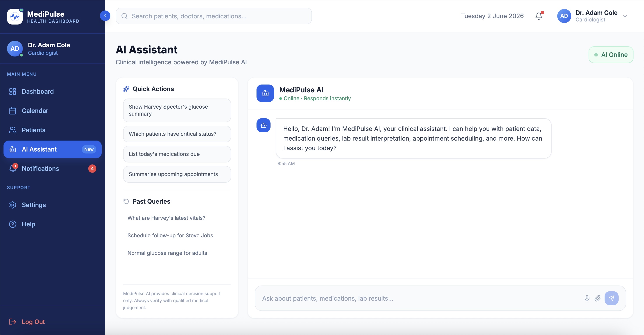Viewport: 644px width, 335px height.
Task: Click the Log Out arrow icon
Action: (12, 322)
